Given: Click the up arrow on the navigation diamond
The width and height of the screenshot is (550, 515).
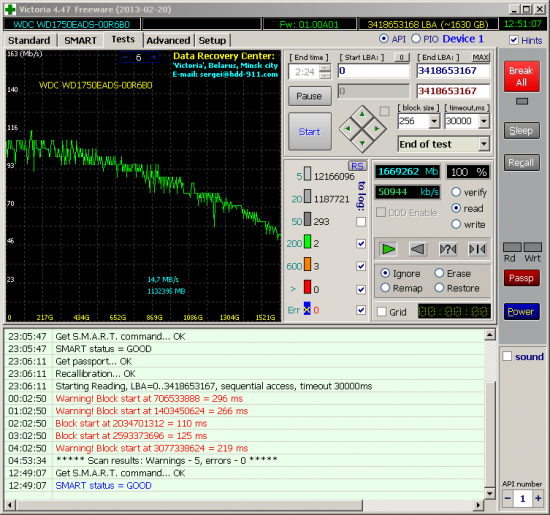Looking at the screenshot, I should point(362,114).
